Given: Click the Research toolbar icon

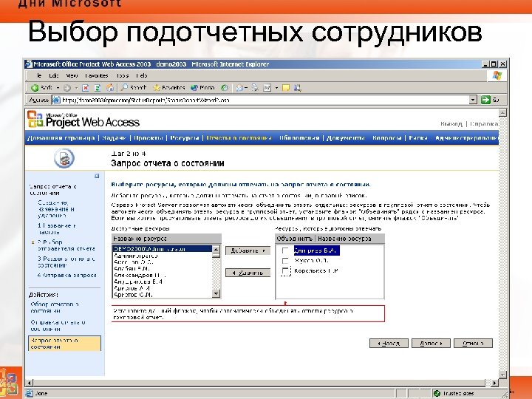Looking at the screenshot, I should tap(298, 88).
